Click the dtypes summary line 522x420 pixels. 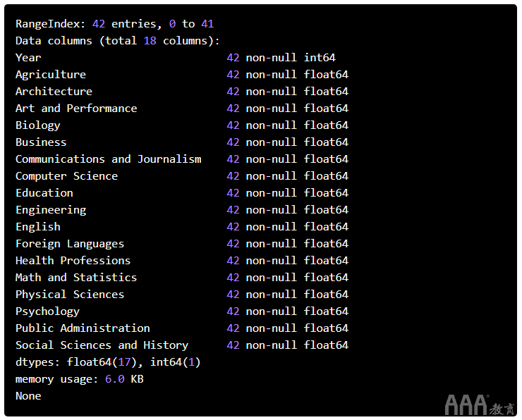(108, 362)
